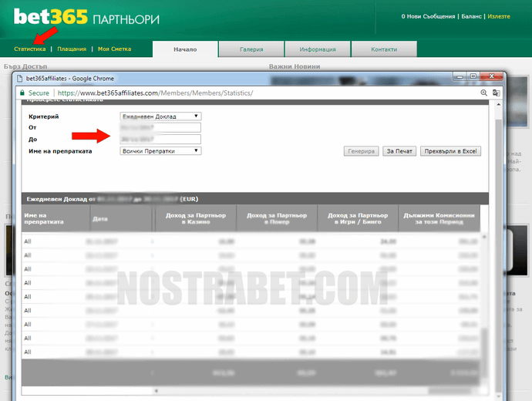Screen dimensions: 532x401
Task: Click Доход за Партньор в Игри / Бинго header
Action: click(358, 218)
